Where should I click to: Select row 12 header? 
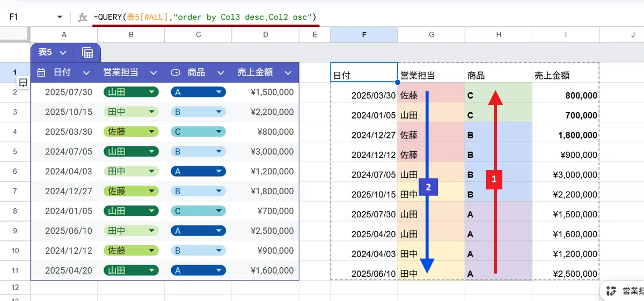point(15,288)
